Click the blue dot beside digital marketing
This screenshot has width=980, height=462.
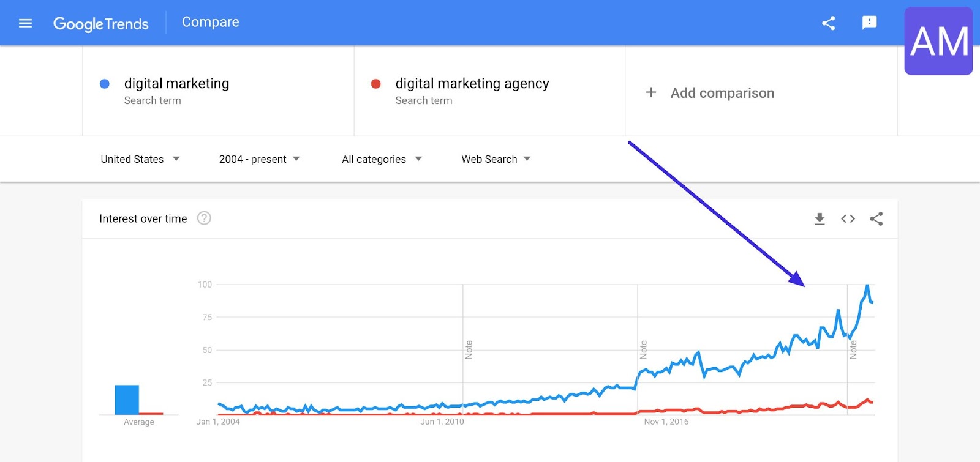pyautogui.click(x=105, y=84)
